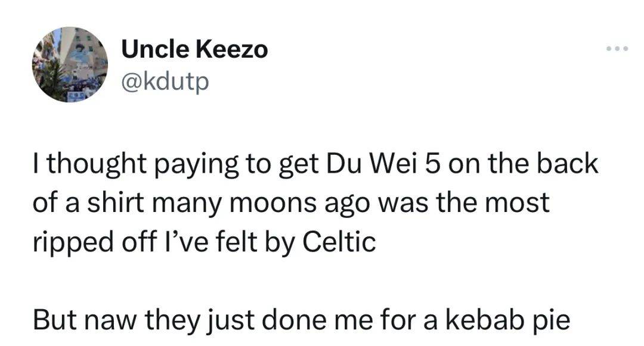Click the Uncle Keezo display name
Viewport: 644px width, 346px height.
pyautogui.click(x=194, y=49)
